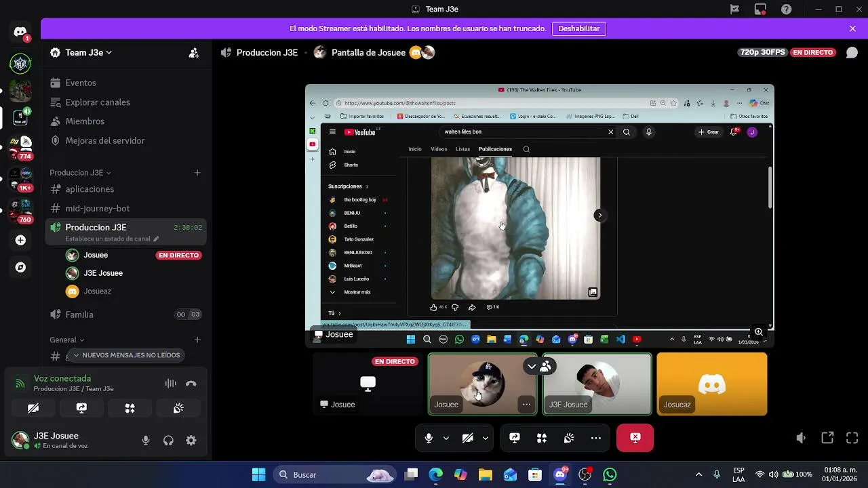868x488 pixels.
Task: Open soundboard button in voice connected panel
Action: coord(178,408)
